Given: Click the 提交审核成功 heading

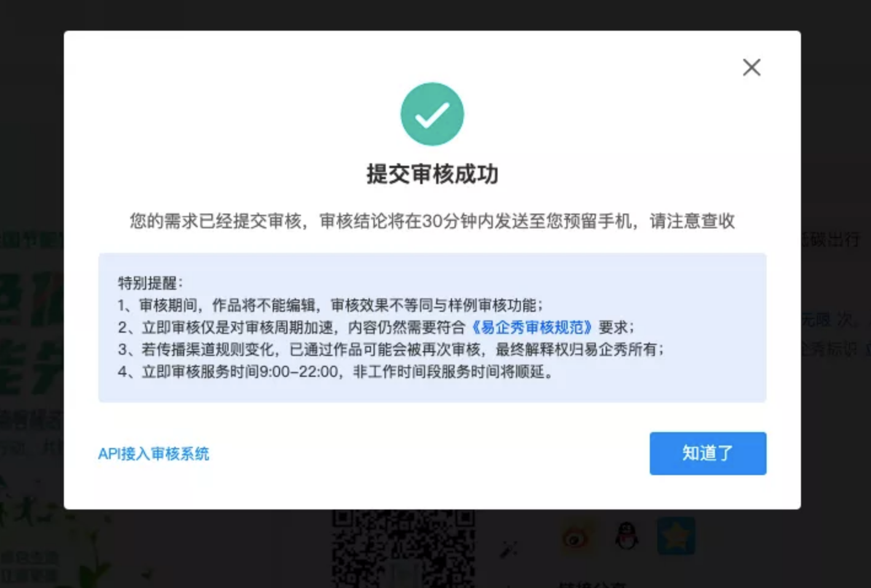Looking at the screenshot, I should [x=432, y=174].
